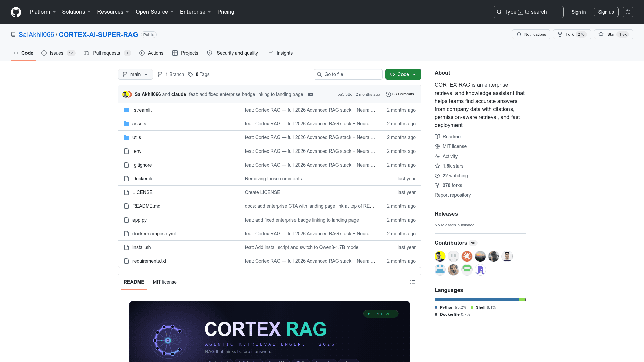Open the GitHub home logo
This screenshot has height=362, width=644.
point(16,12)
